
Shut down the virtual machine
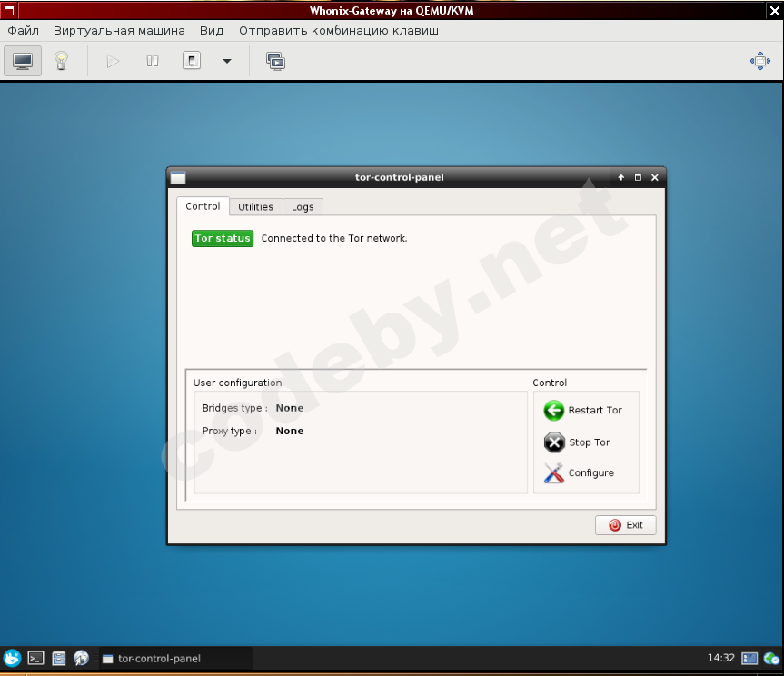coord(192,61)
